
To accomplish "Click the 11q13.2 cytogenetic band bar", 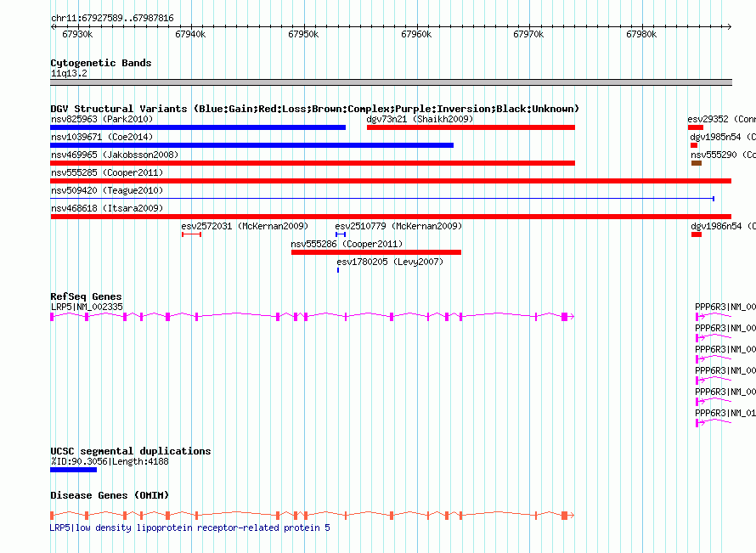I will coord(391,82).
